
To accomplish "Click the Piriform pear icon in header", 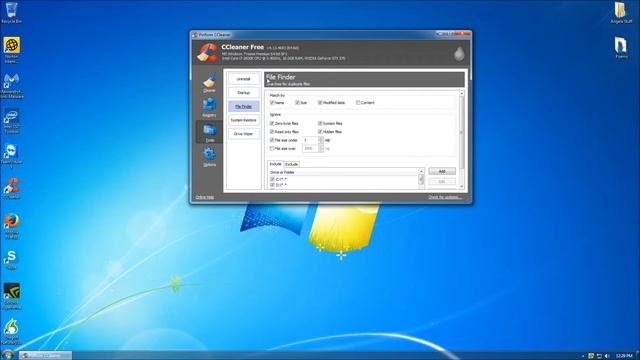I will (459, 53).
